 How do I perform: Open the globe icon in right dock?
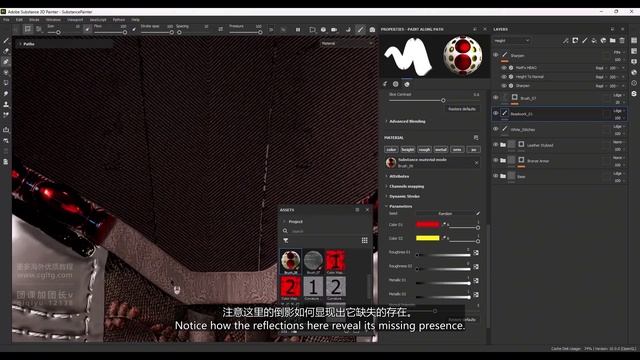point(634,72)
